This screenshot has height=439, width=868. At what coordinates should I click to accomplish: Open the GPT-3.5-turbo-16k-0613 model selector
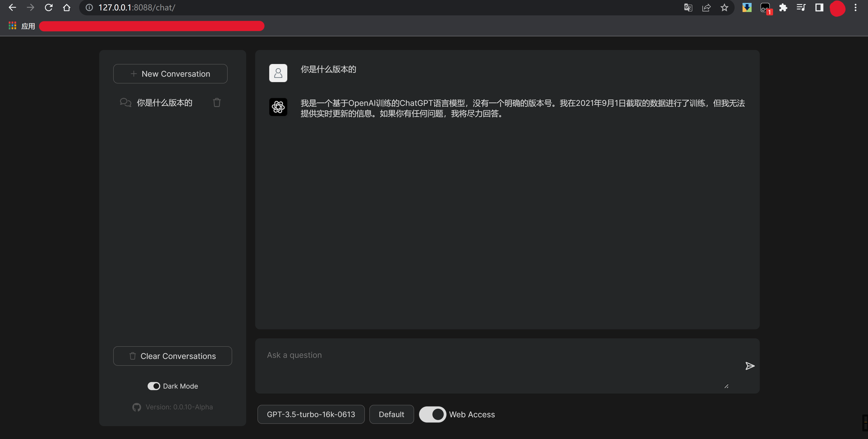point(311,414)
